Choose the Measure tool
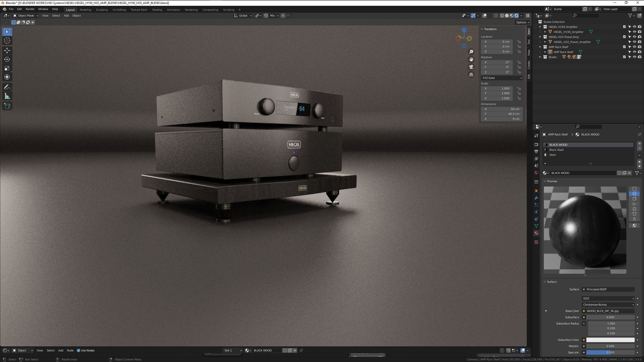Screen dimensions: 644x362 point(7,96)
